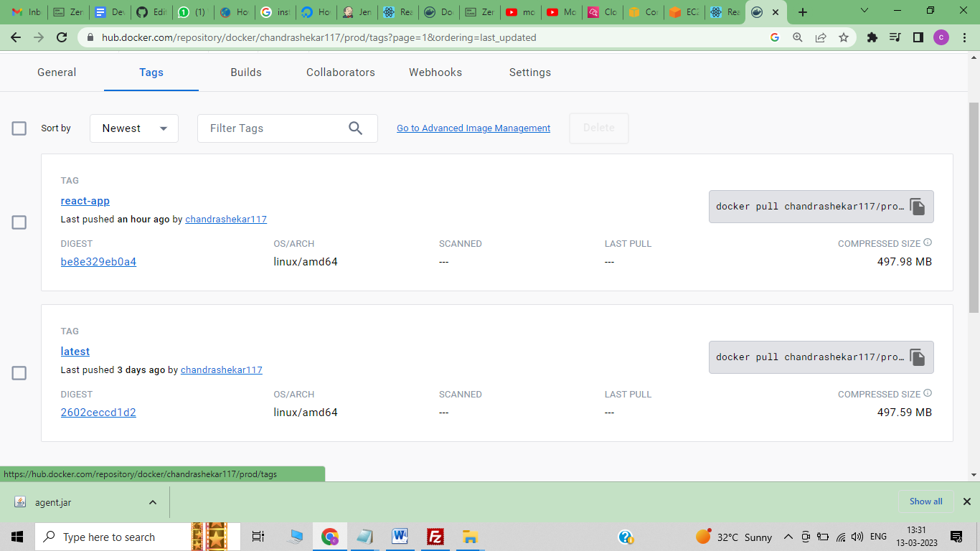Viewport: 980px width, 551px height.
Task: Open the digest be8e329eb0a4 link
Action: [98, 261]
